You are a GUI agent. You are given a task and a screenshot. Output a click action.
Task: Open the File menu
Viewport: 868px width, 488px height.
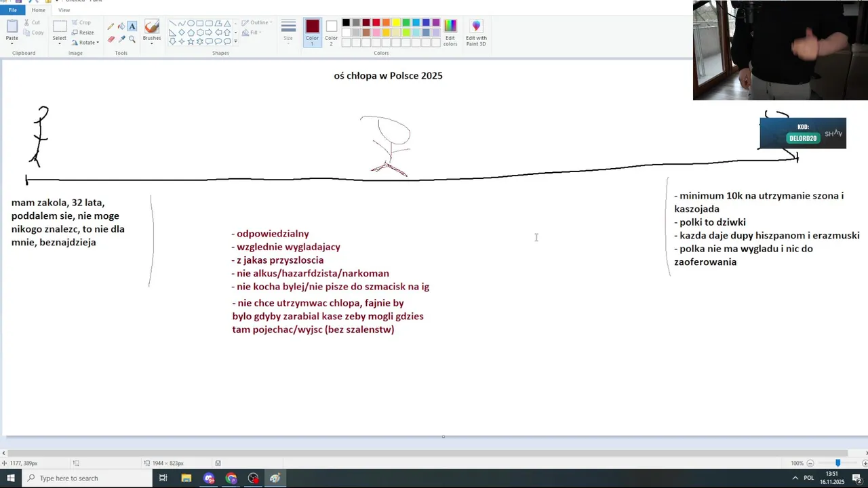[x=12, y=10]
